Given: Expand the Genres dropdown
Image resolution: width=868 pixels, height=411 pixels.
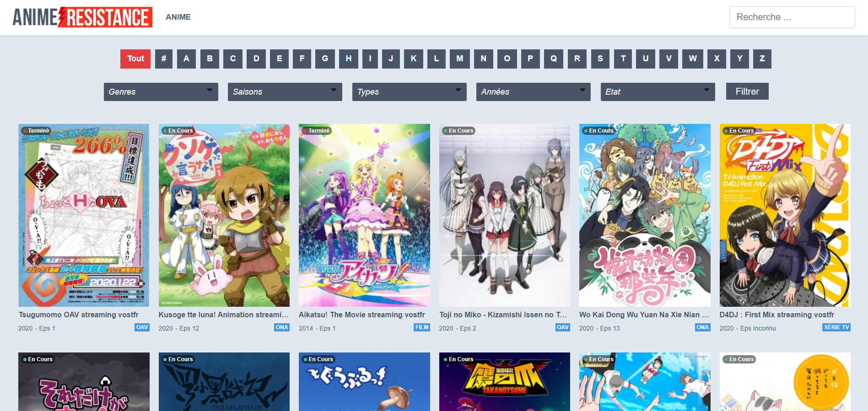Looking at the screenshot, I should click(x=161, y=92).
